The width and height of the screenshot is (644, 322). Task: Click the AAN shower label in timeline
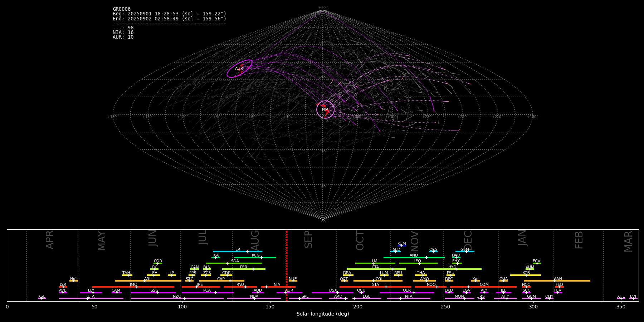[x=558, y=279]
